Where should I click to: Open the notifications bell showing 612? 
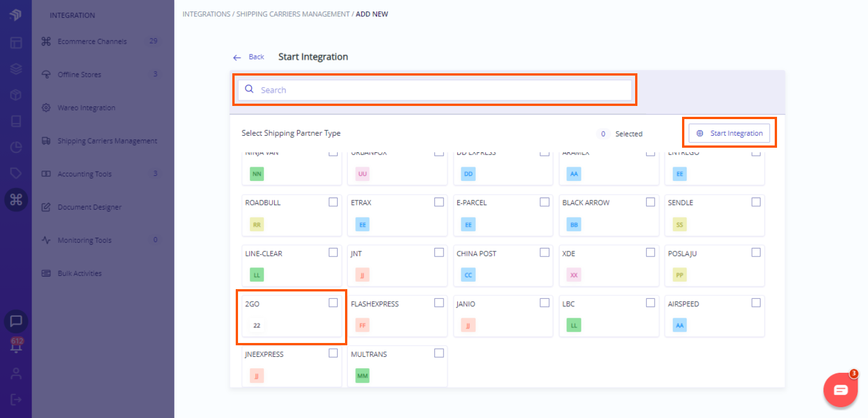(16, 346)
